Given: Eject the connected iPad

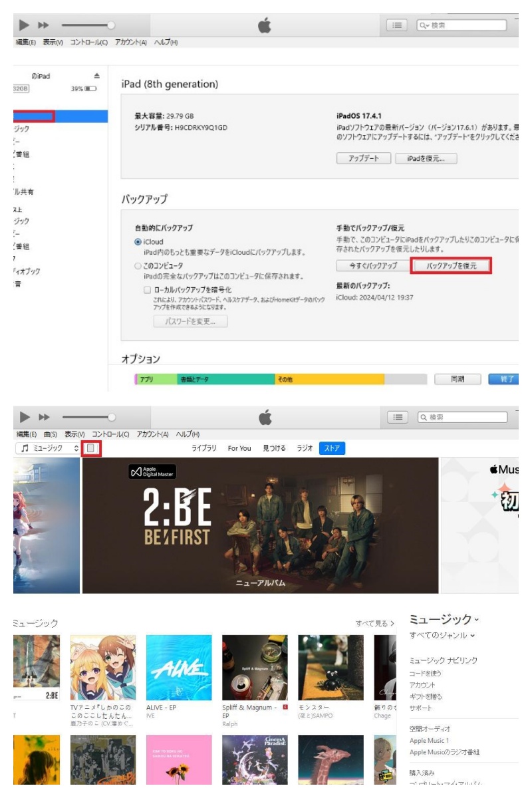Looking at the screenshot, I should [96, 75].
